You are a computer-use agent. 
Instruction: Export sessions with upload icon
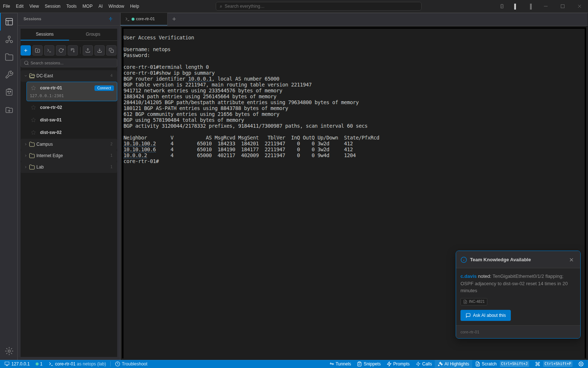[88, 50]
